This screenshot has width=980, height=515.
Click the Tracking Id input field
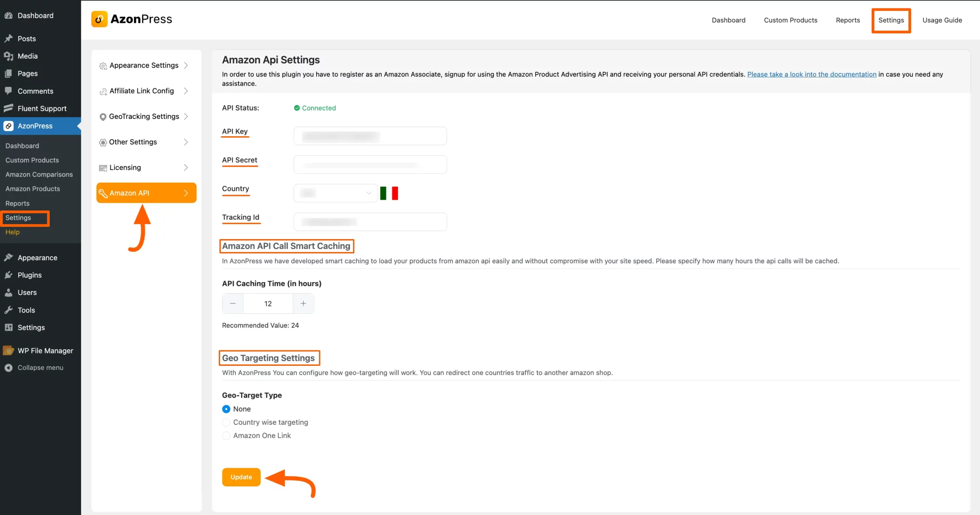(370, 222)
